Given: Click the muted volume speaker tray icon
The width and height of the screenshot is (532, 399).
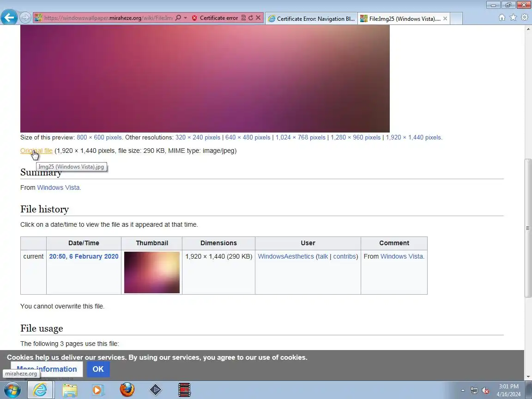Looking at the screenshot, I should pos(485,391).
